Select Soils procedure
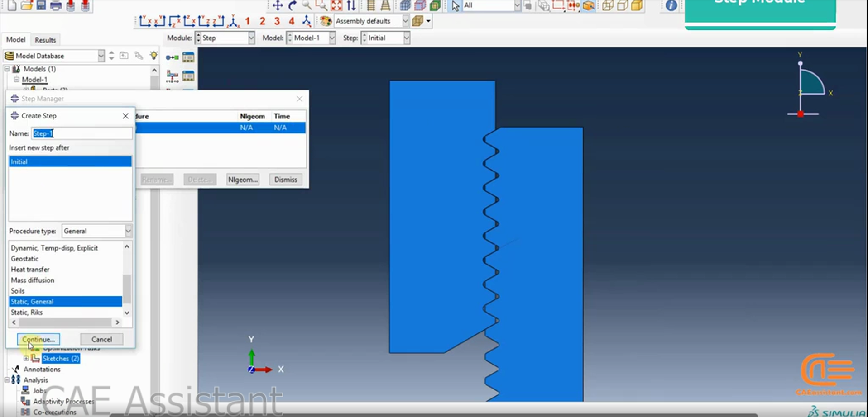The image size is (868, 417). pos(18,291)
